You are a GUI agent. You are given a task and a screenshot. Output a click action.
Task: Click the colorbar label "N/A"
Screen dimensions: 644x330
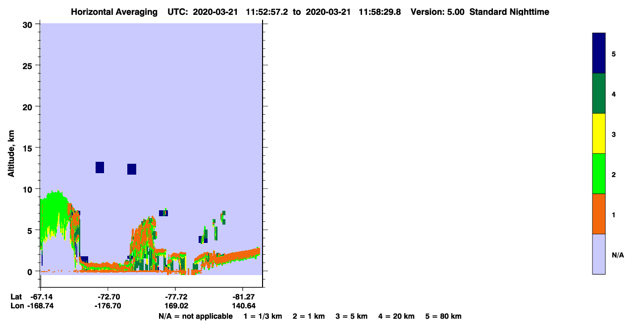tap(617, 255)
